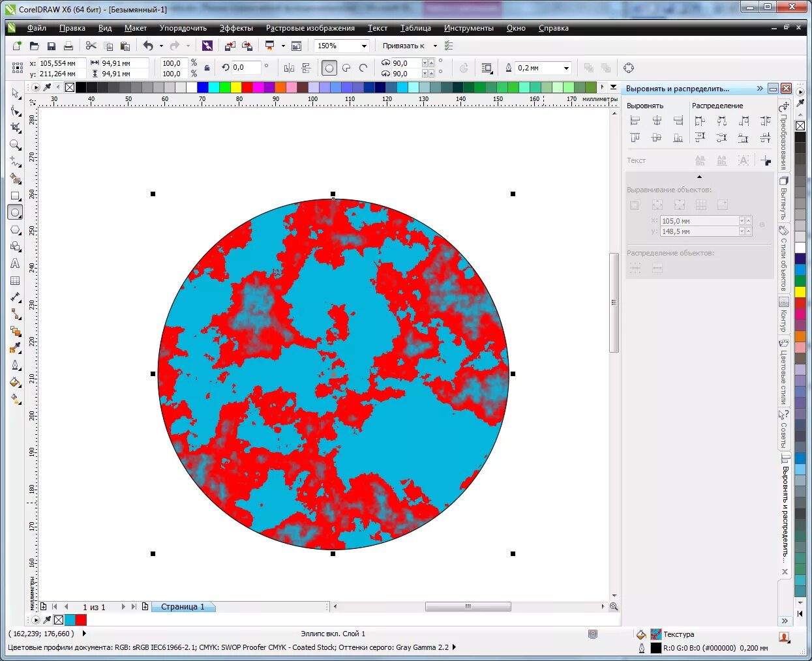
Task: Click Distribute Left icon in the docker
Action: [700, 121]
